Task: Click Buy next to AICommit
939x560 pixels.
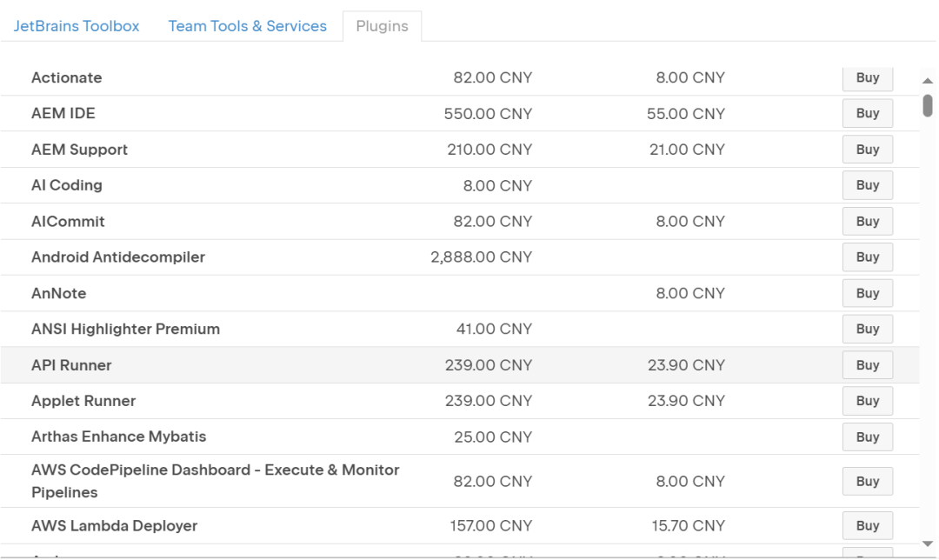Action: click(x=867, y=221)
